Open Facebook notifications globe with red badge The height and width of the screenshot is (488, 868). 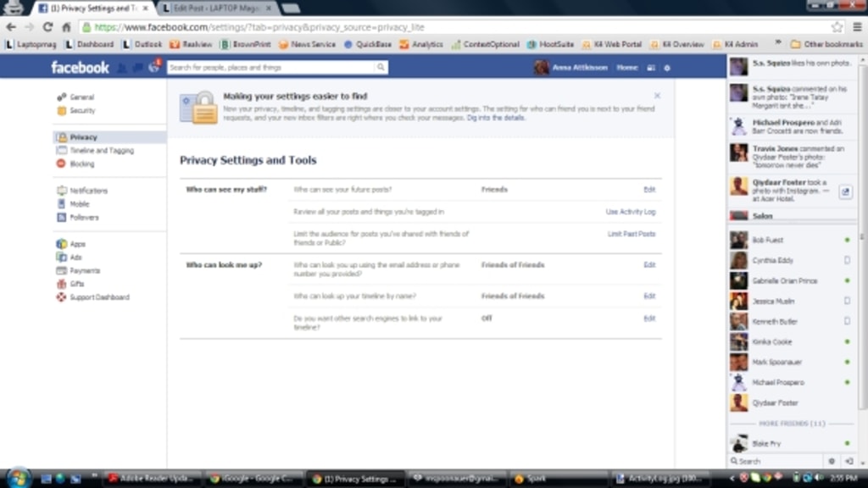154,68
